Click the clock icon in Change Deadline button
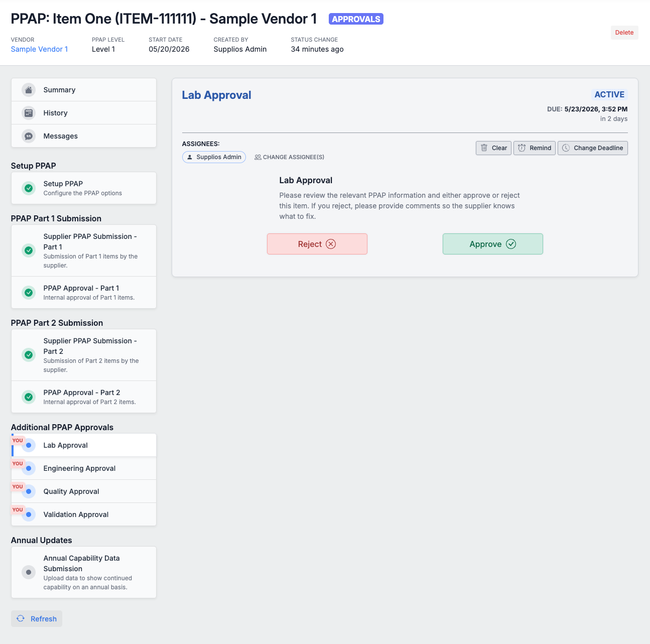 click(x=566, y=148)
